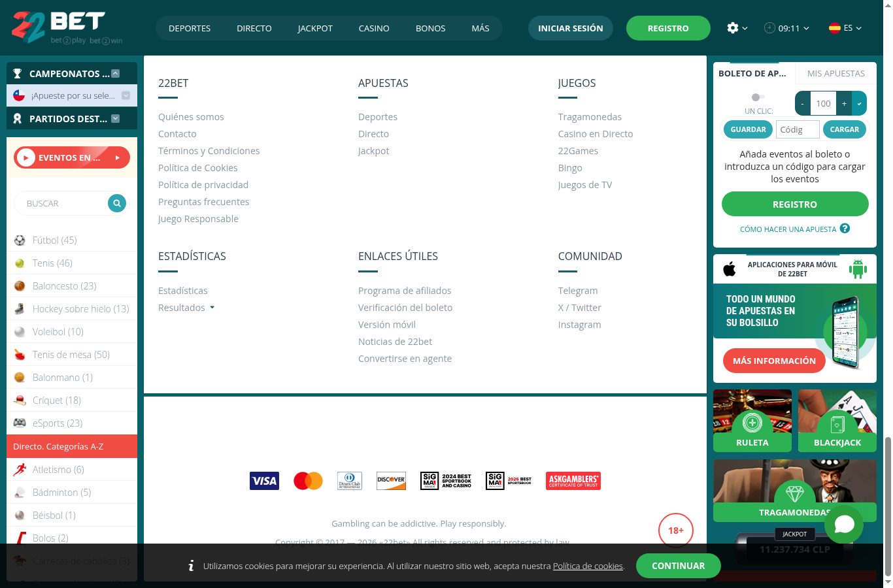Click Continuar to accept cookies

tap(679, 566)
